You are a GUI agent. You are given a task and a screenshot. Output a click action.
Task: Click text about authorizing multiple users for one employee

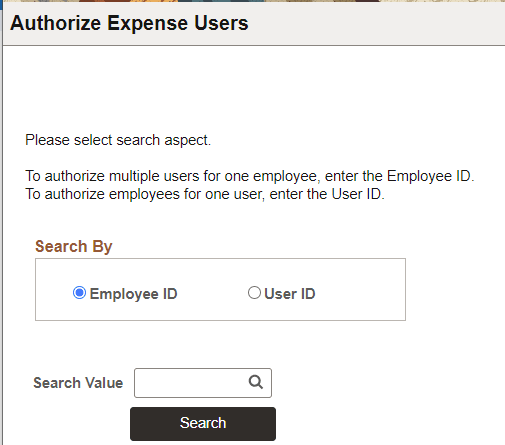point(250,176)
